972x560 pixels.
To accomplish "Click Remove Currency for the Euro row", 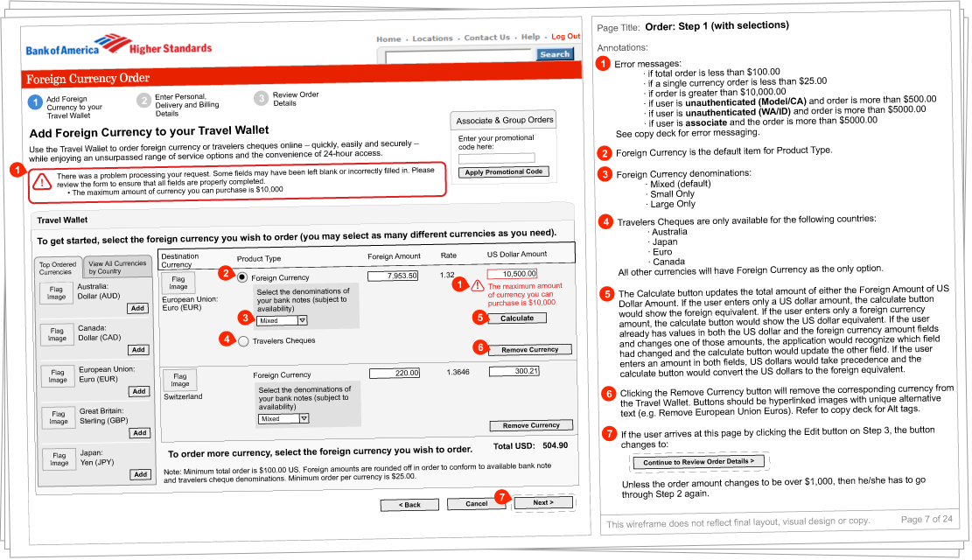I will 530,350.
